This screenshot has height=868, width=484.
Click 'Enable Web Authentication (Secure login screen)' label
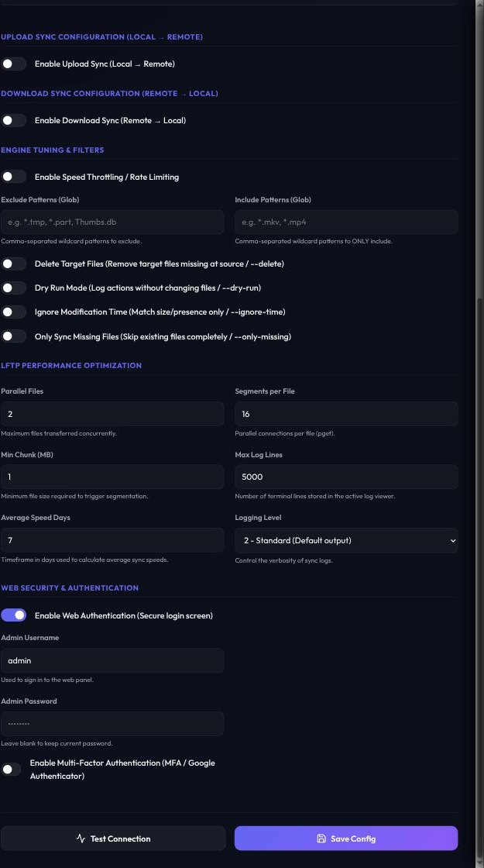[x=124, y=615]
